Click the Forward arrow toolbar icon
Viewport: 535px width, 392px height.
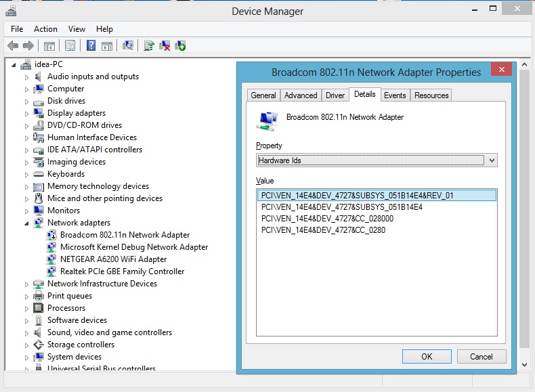(28, 45)
